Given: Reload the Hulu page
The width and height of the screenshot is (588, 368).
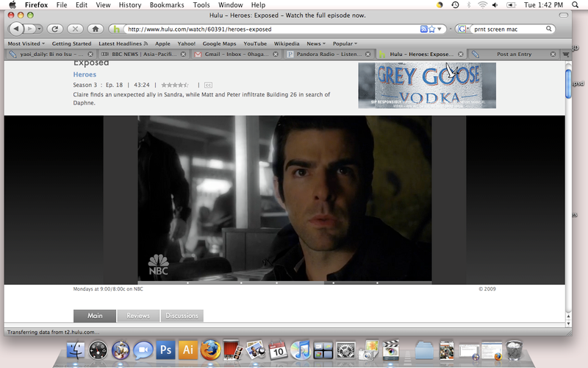Looking at the screenshot, I should 54,29.
